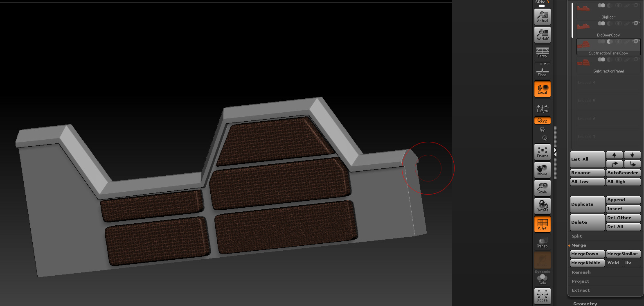Toggle Solo mode
The height and width of the screenshot is (306, 644).
(542, 279)
